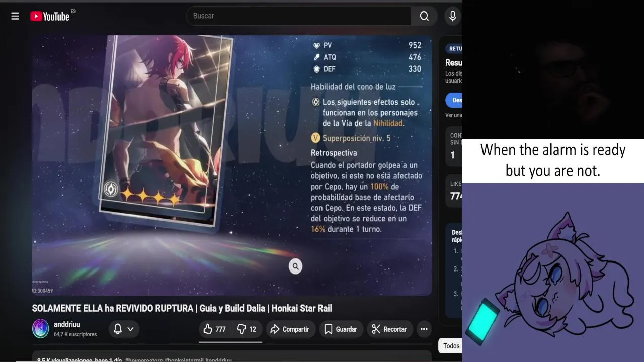Click the magnifier zoom icon in video
The image size is (644, 362).
295,266
